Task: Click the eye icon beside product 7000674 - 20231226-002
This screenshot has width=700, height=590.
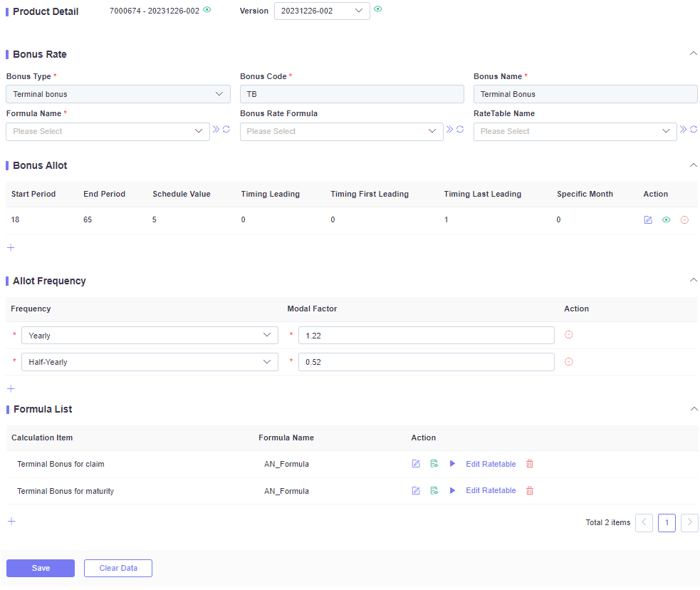Action: pyautogui.click(x=207, y=10)
